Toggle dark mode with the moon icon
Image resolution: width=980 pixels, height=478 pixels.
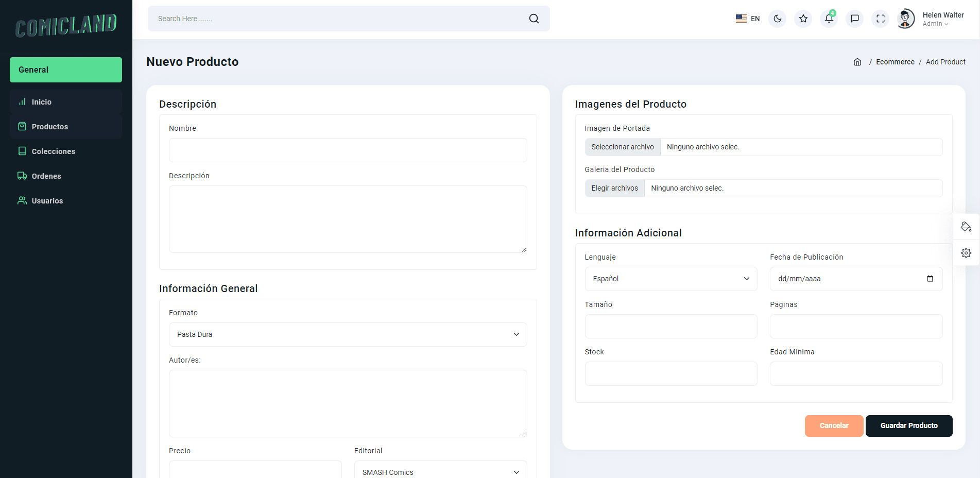[x=777, y=19]
